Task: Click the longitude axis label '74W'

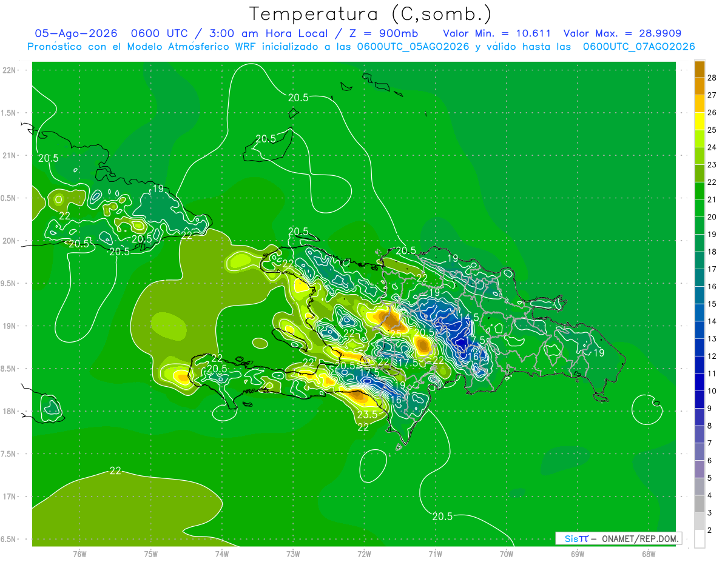Action: [222, 554]
